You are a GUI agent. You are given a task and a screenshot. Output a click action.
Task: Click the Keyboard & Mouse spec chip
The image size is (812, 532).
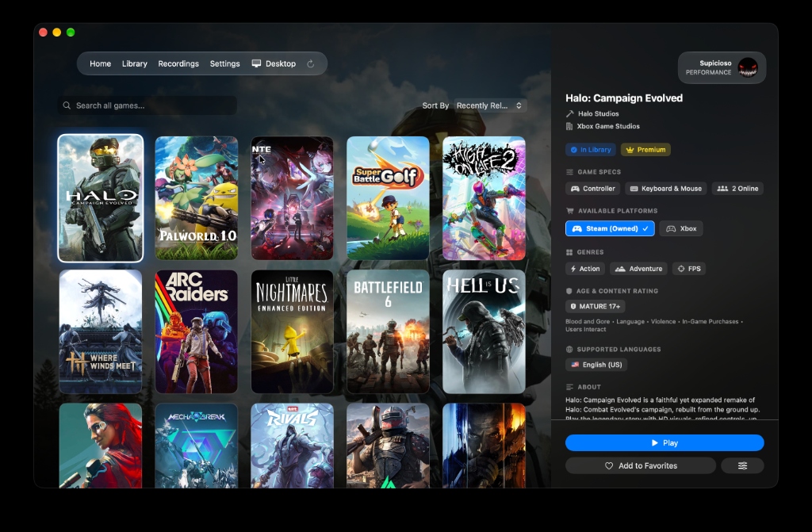666,189
